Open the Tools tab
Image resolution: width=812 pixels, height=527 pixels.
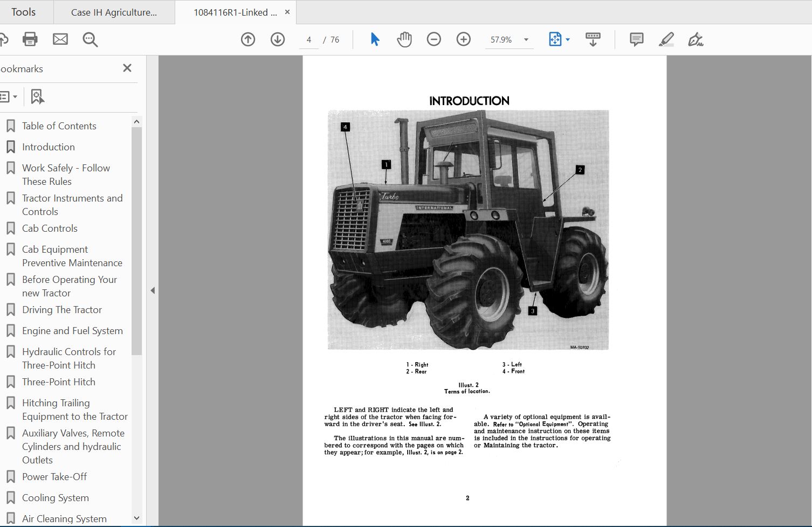(x=23, y=12)
